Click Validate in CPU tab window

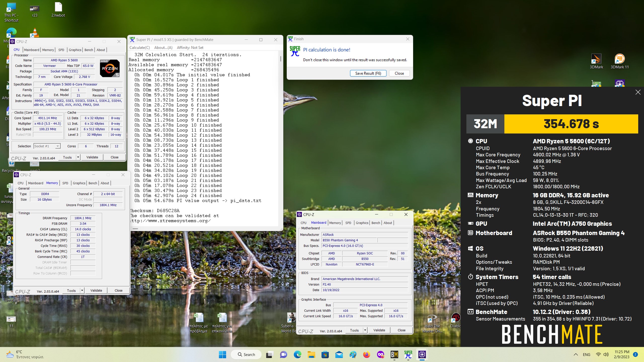(92, 157)
